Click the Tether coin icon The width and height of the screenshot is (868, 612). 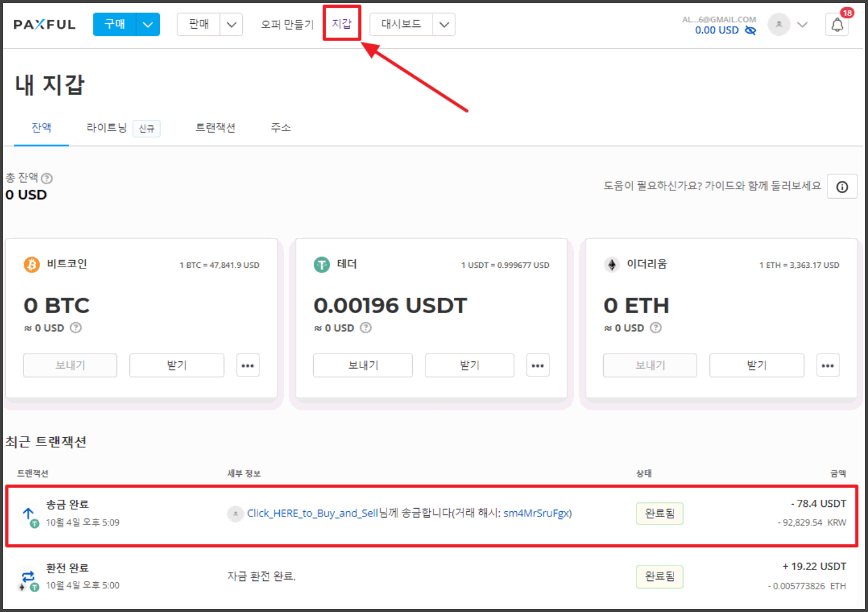pos(322,264)
